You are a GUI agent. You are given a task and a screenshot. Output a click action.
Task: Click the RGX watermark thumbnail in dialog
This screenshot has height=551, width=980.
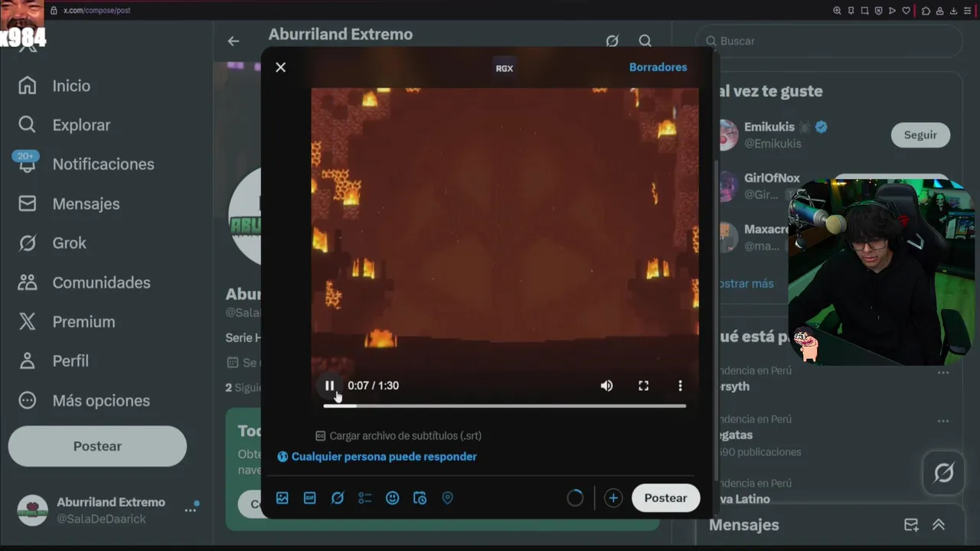505,68
